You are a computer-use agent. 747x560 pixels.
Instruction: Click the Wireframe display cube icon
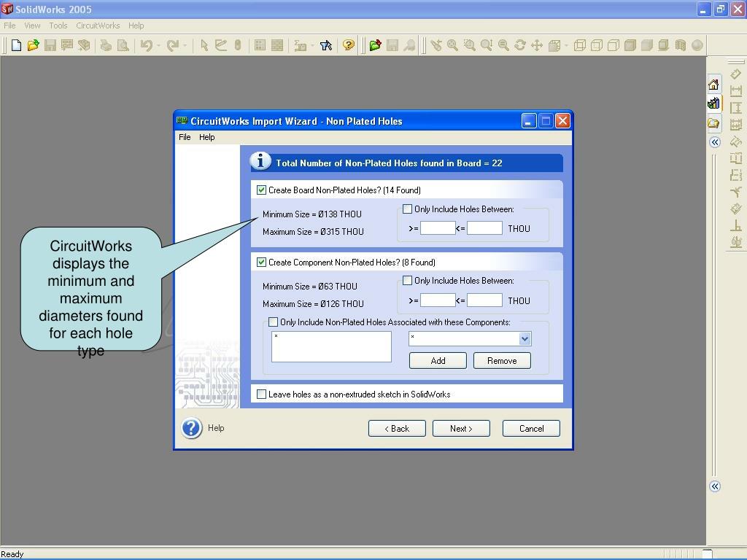pos(580,45)
